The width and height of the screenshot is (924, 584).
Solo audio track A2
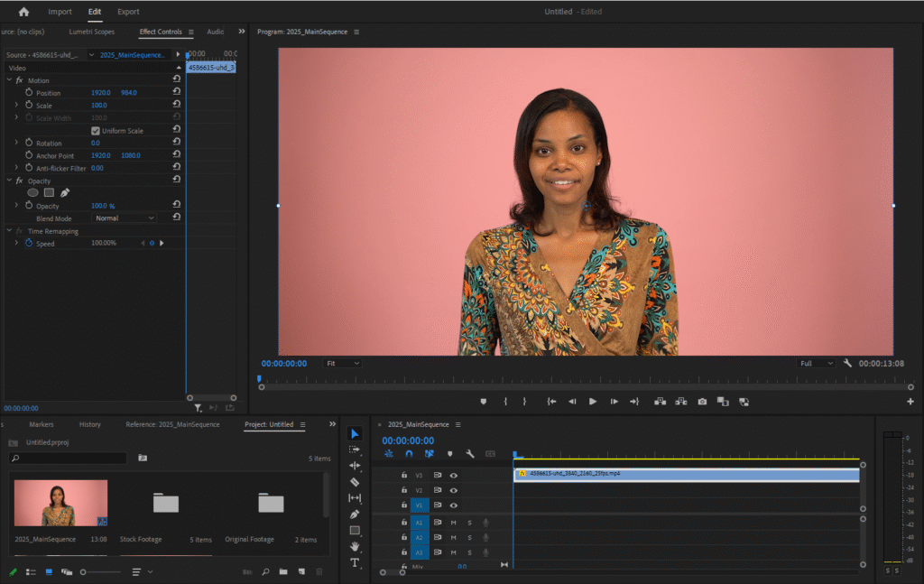click(x=469, y=537)
